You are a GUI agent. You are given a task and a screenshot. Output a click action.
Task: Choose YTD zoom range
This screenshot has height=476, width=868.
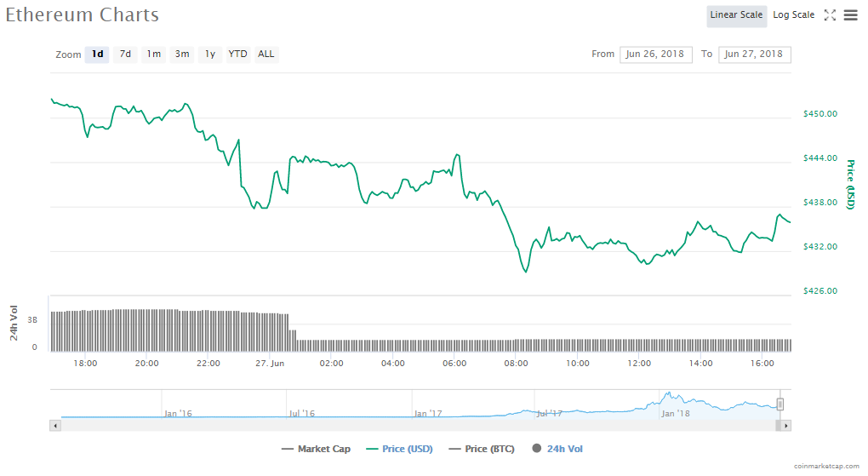pyautogui.click(x=238, y=54)
